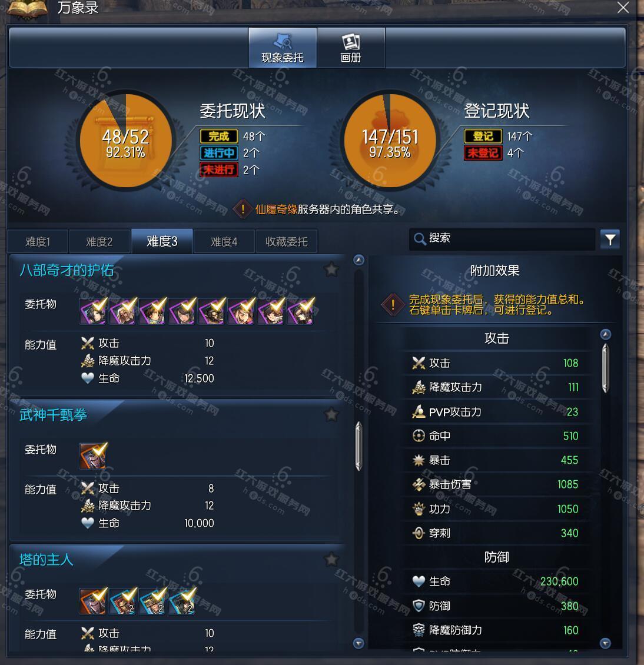Screen dimensions: 644x665
Task: Click commission list scroll-up arrow
Action: point(358,260)
